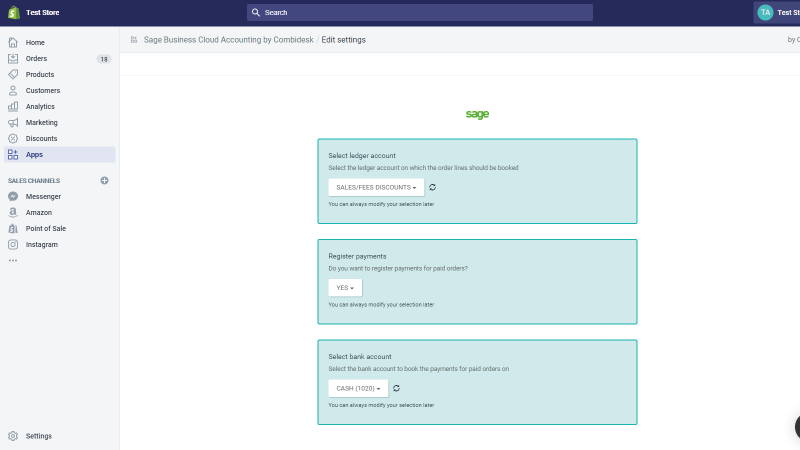Click the Settings gear icon
The height and width of the screenshot is (450, 800).
click(13, 436)
